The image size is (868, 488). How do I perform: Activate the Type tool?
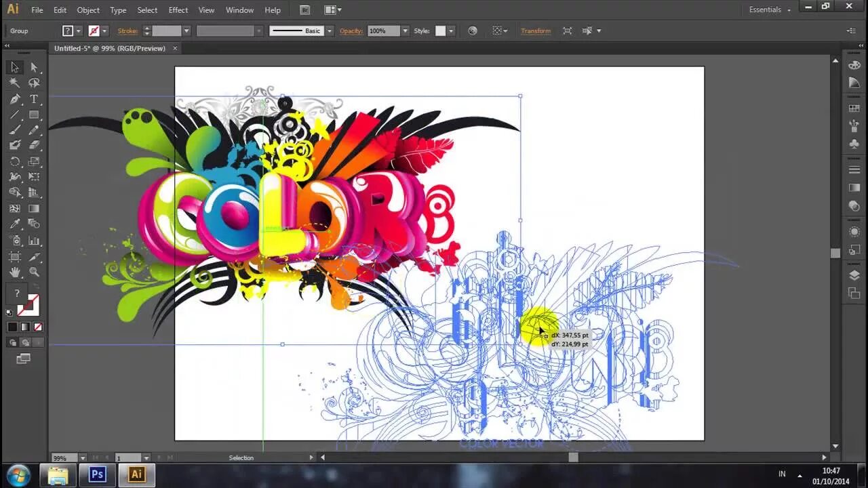click(x=33, y=100)
